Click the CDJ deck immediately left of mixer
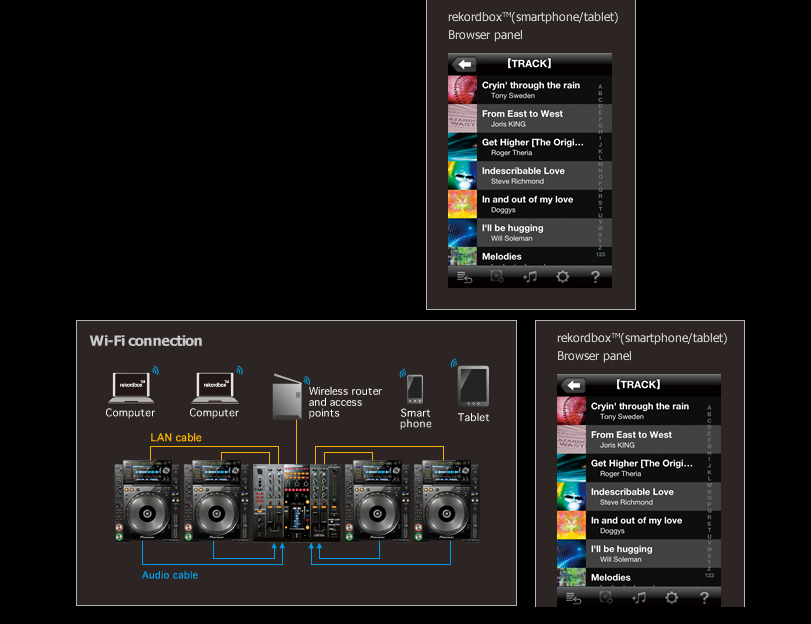The width and height of the screenshot is (811, 624). (x=217, y=501)
